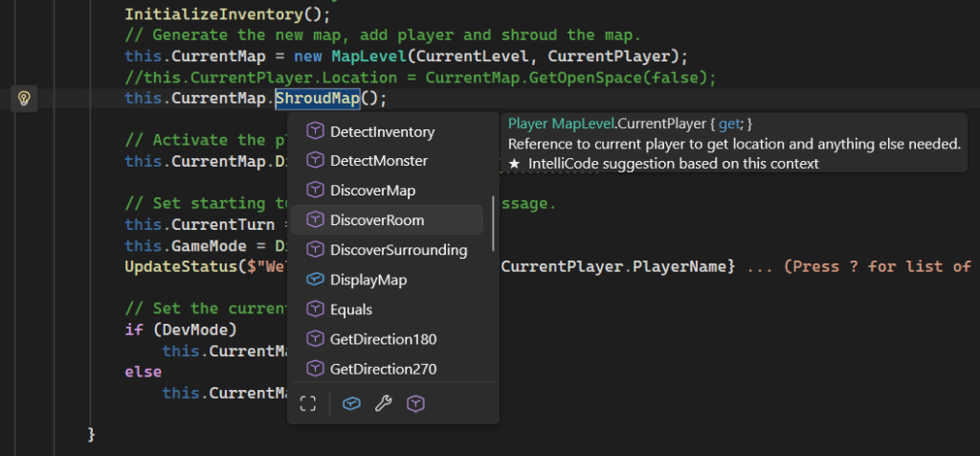
Task: Click method icon beside DiscoverMap
Action: (x=315, y=190)
